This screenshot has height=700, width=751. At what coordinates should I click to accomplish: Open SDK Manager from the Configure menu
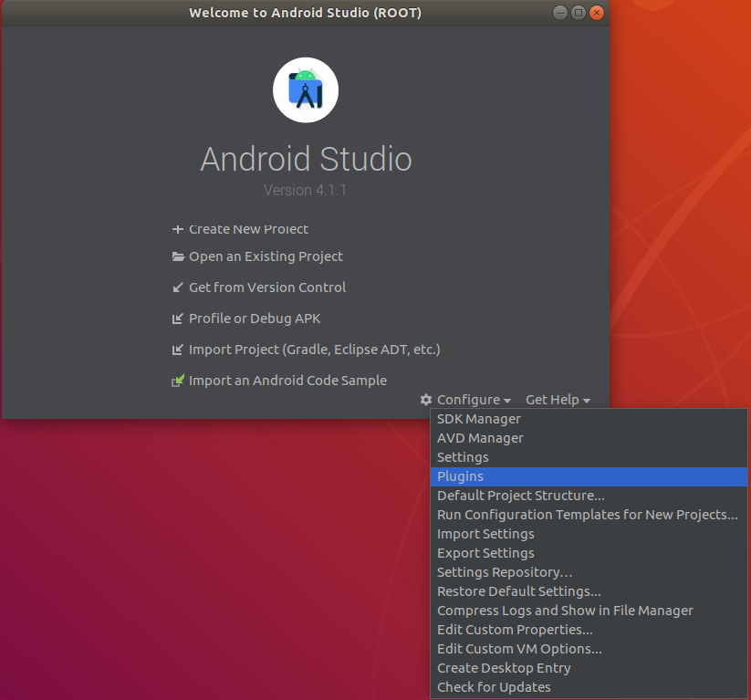[x=589, y=419]
